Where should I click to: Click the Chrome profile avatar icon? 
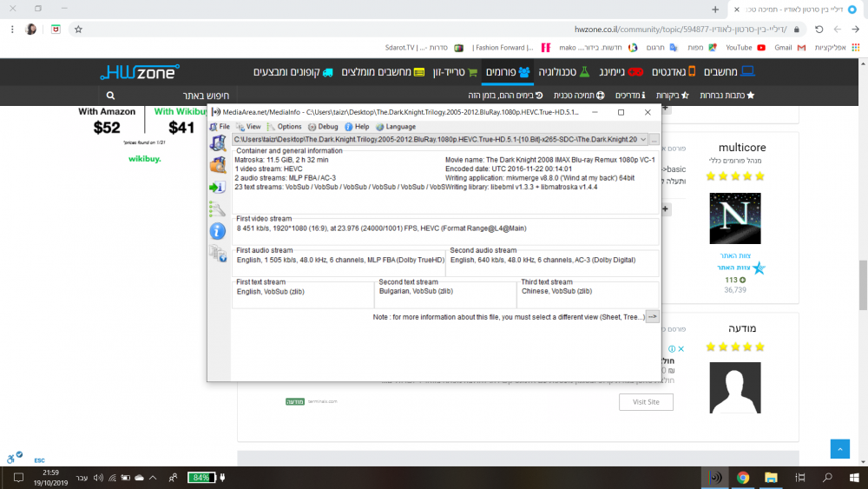pos(31,30)
